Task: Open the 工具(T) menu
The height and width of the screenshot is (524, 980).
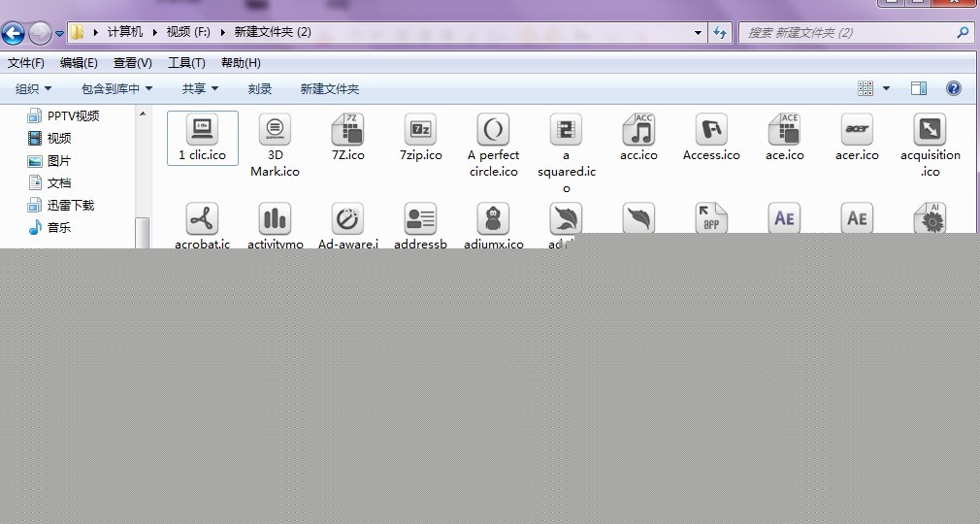Action: click(x=186, y=62)
